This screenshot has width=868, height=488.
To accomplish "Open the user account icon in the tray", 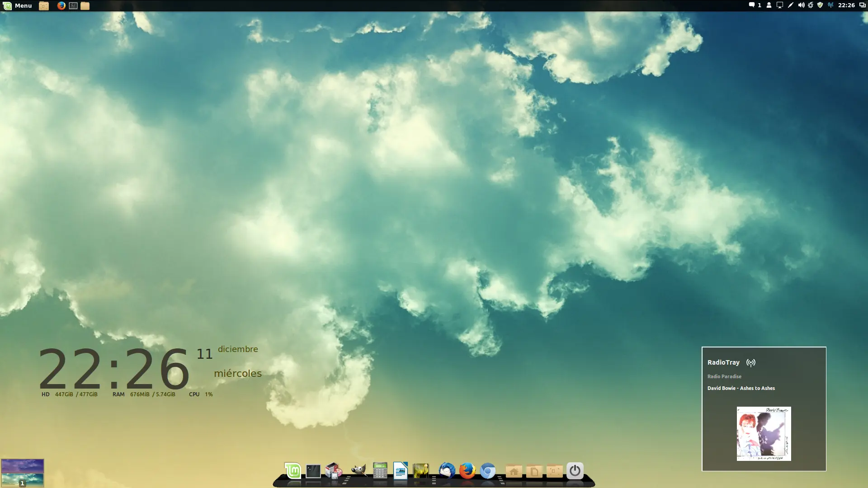I will [769, 5].
